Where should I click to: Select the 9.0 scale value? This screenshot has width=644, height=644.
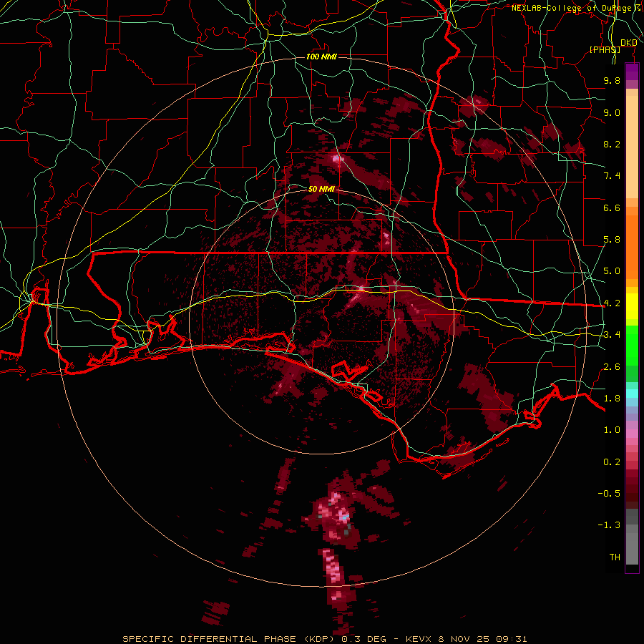click(612, 112)
